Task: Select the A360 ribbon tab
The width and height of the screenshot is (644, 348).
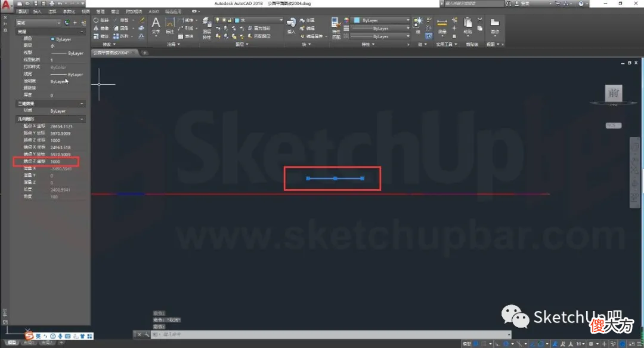Action: [154, 11]
